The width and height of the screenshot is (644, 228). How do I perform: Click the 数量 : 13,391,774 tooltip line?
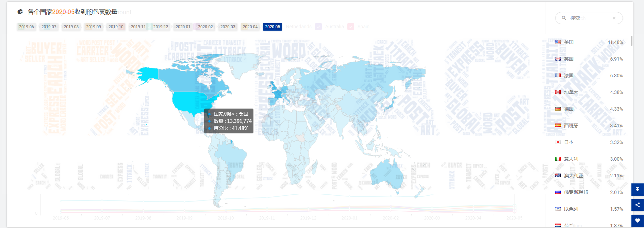[233, 121]
